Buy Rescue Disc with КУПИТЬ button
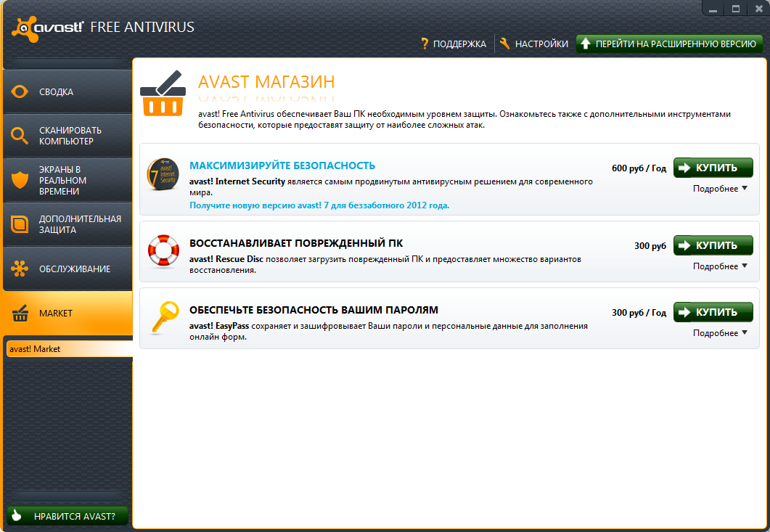 pos(713,245)
